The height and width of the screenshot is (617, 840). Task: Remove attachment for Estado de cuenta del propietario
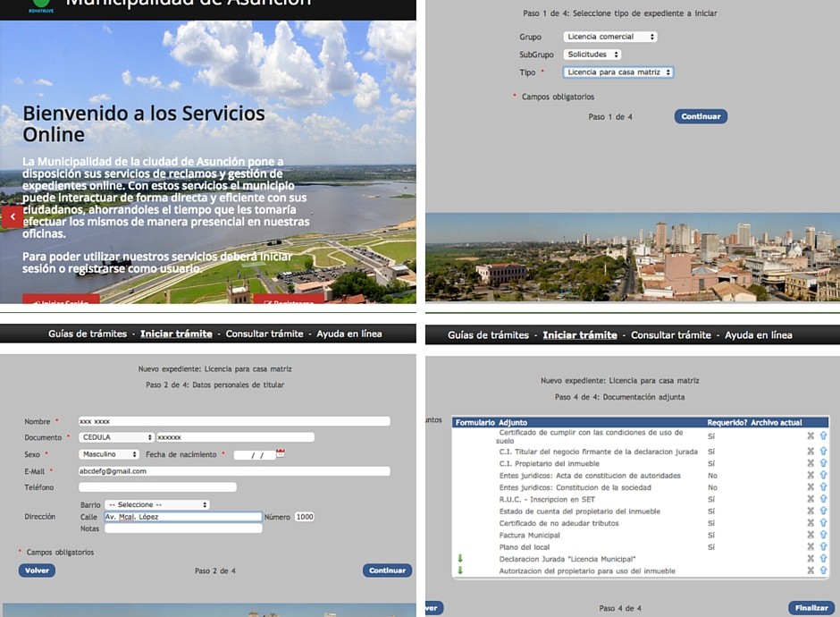point(811,511)
